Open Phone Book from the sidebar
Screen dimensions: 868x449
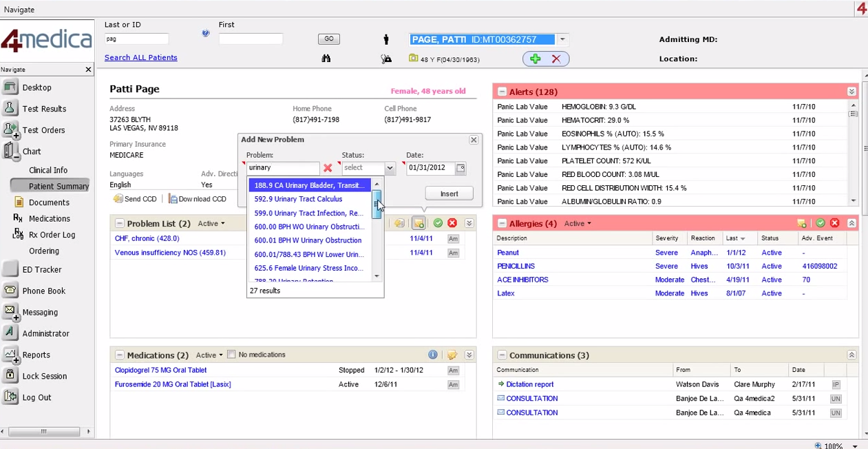pos(44,291)
